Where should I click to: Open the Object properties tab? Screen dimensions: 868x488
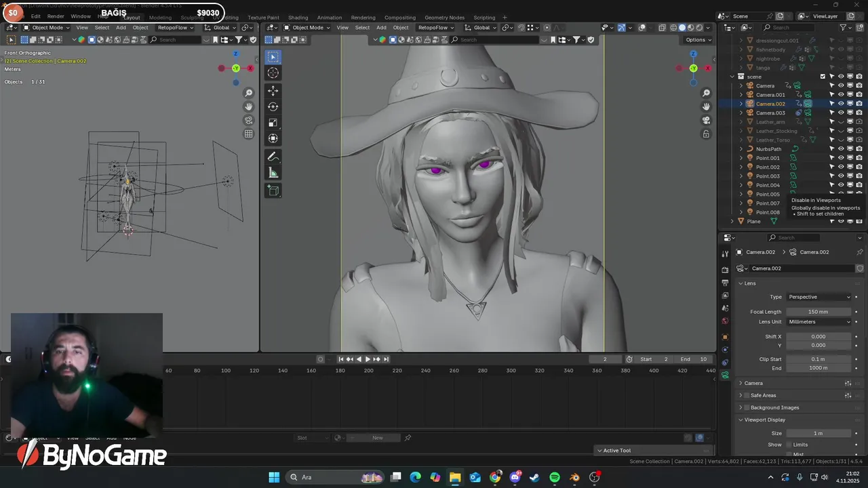[x=725, y=337]
